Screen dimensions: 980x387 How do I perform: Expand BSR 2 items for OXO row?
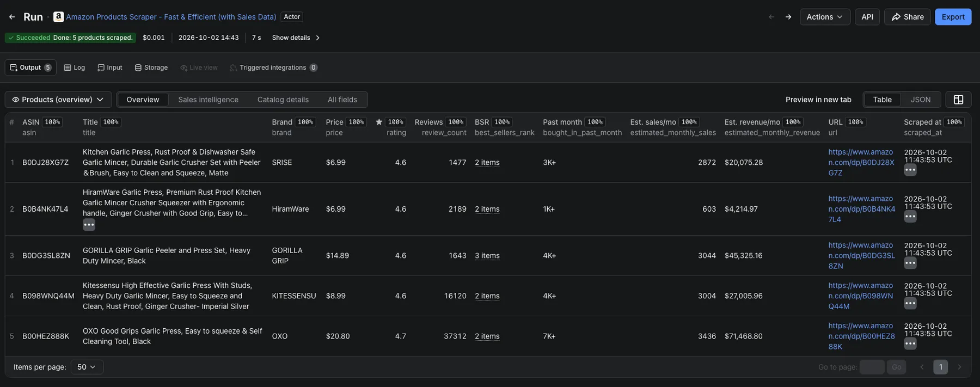487,336
